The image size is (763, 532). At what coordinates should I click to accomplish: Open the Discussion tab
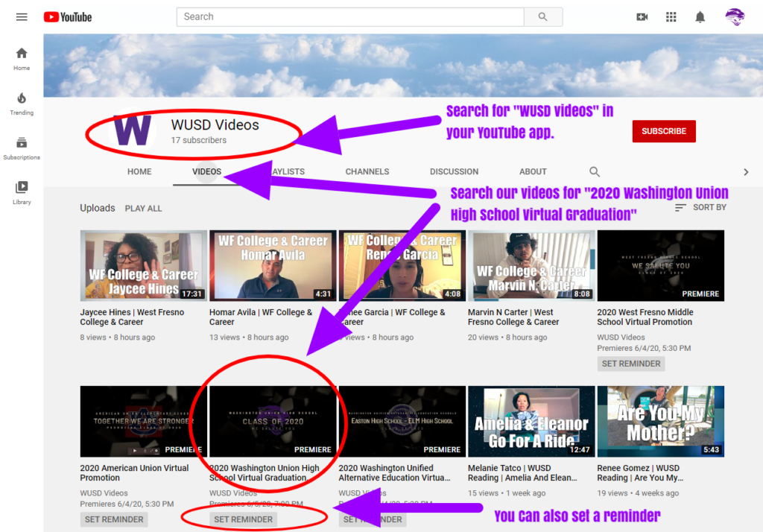click(454, 172)
